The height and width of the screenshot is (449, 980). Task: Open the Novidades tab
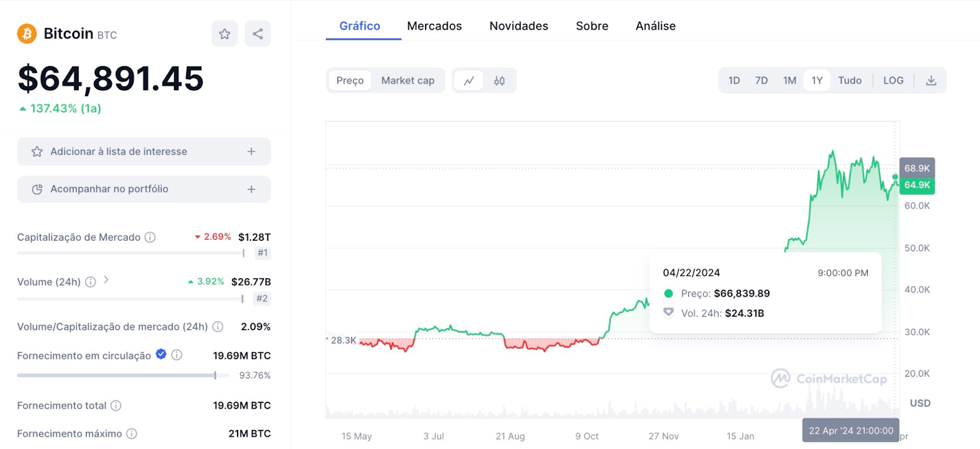[x=519, y=26]
